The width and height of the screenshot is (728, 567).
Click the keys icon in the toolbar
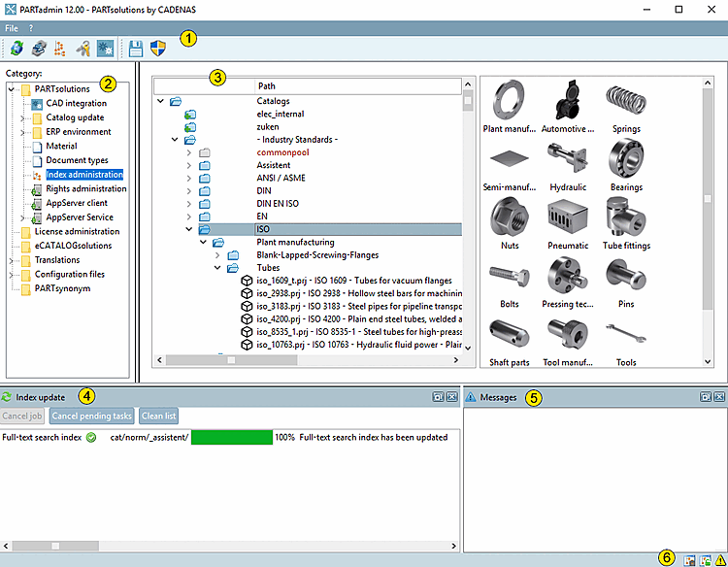coord(83,49)
